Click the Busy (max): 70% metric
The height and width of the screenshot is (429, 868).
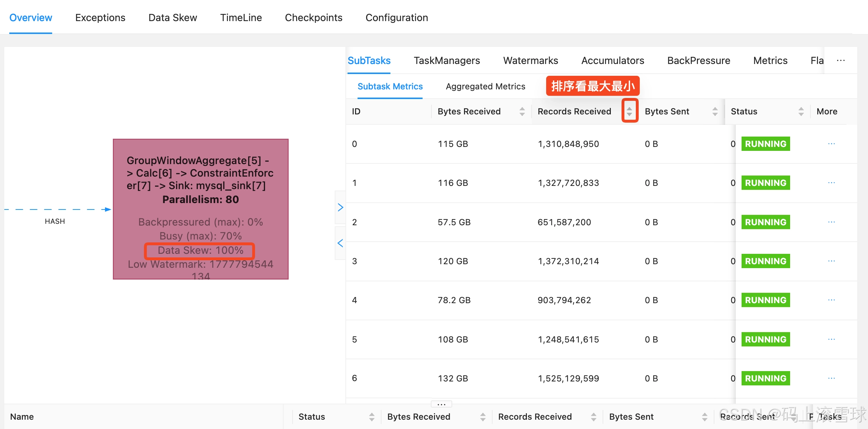pos(201,236)
